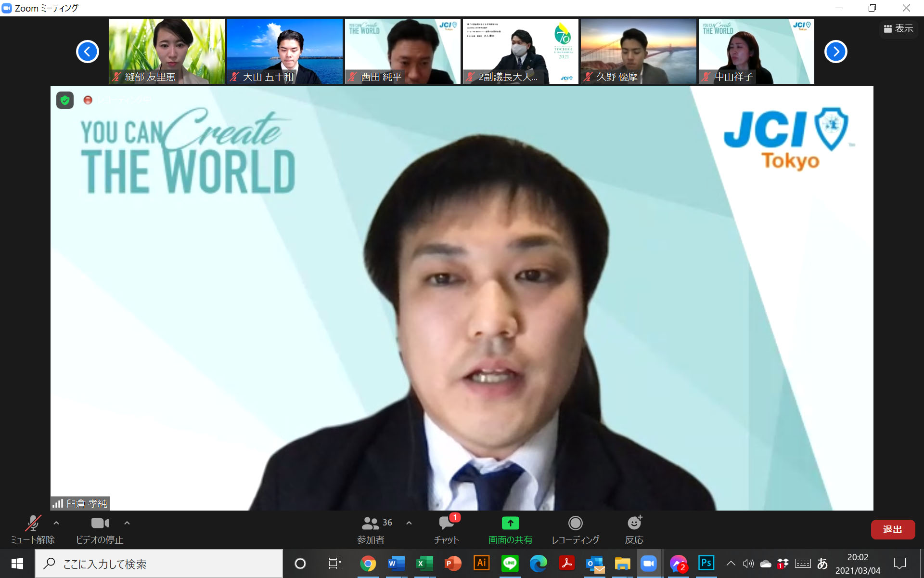Viewport: 924px width, 578px height.
Task: Open the reactions smiley icon
Action: click(634, 523)
